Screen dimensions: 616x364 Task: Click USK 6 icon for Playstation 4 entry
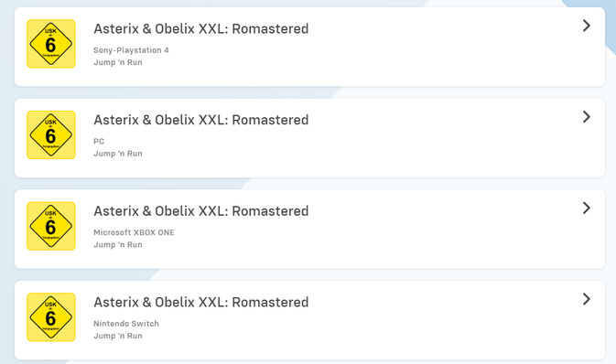click(51, 44)
